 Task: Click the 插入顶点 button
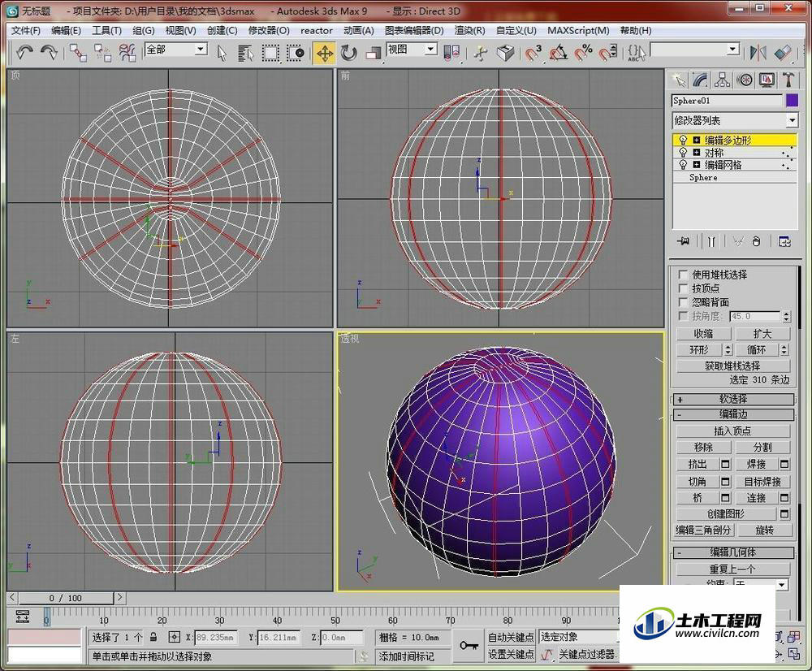pyautogui.click(x=732, y=431)
